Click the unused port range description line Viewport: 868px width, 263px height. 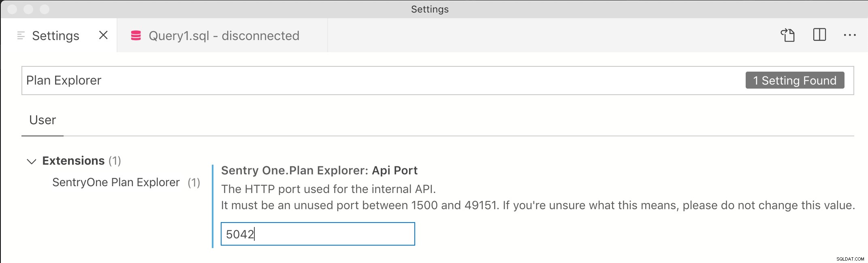pos(538,206)
